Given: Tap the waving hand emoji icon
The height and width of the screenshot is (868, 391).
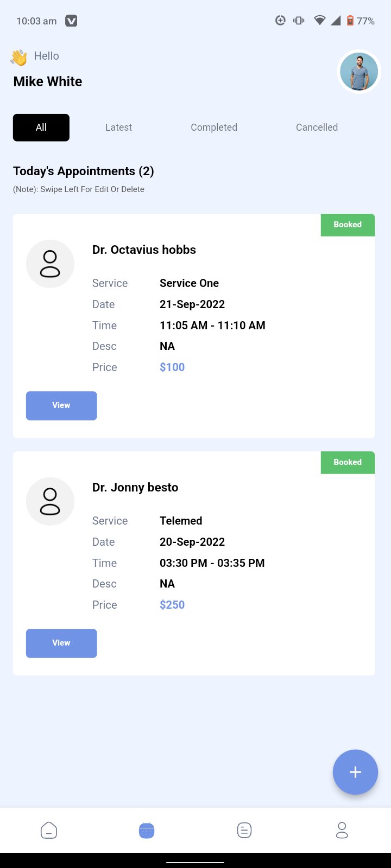Looking at the screenshot, I should [19, 57].
